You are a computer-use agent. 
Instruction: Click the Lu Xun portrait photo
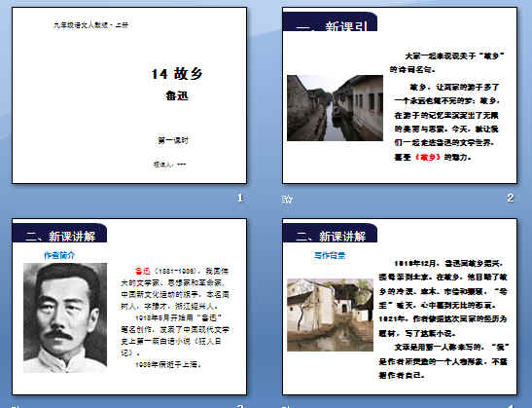point(65,317)
